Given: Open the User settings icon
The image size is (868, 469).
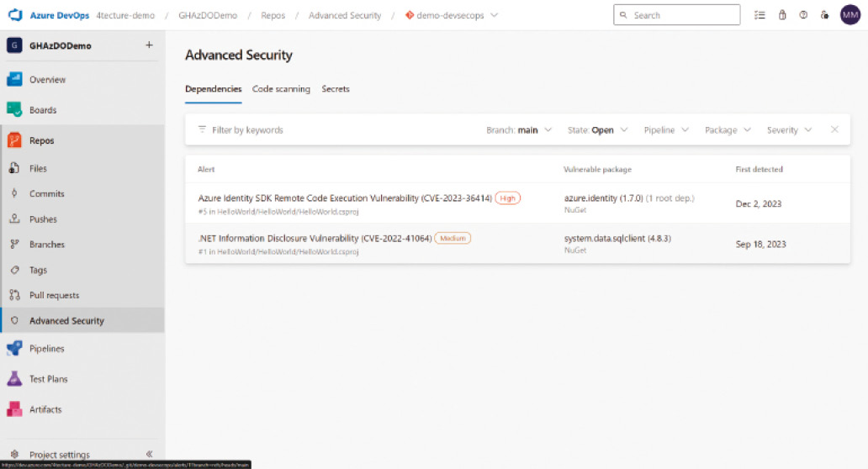Looking at the screenshot, I should point(825,15).
